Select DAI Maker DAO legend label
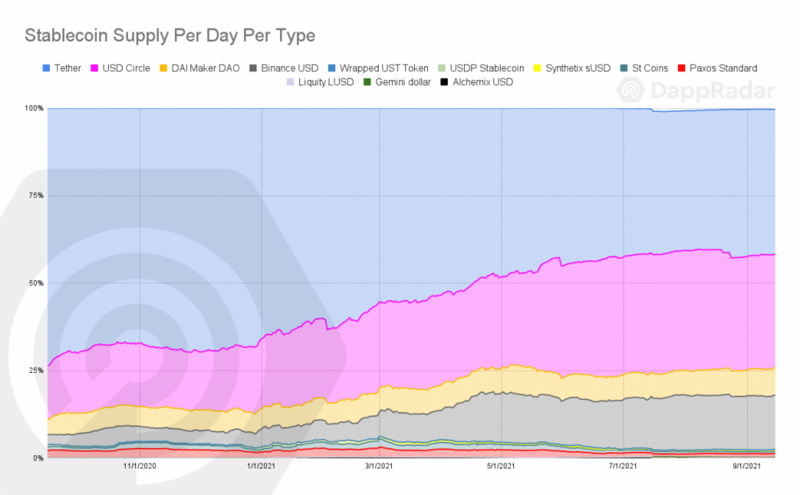This screenshot has height=495, width=800. [x=208, y=68]
